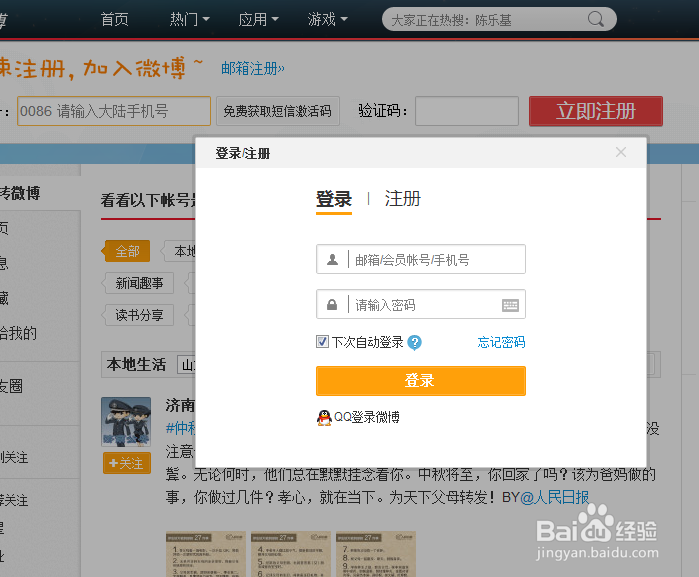The width and height of the screenshot is (699, 577).
Task: Open the 邮箱注册» link
Action: [253, 69]
